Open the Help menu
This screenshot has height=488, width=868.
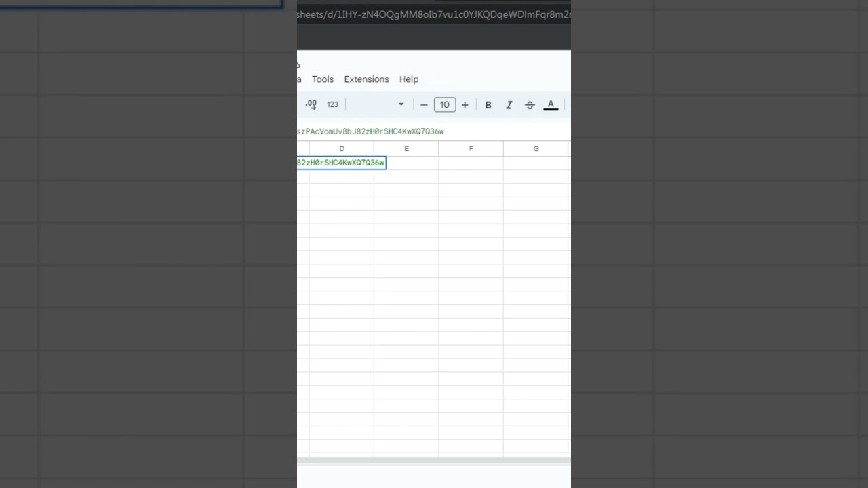(409, 79)
